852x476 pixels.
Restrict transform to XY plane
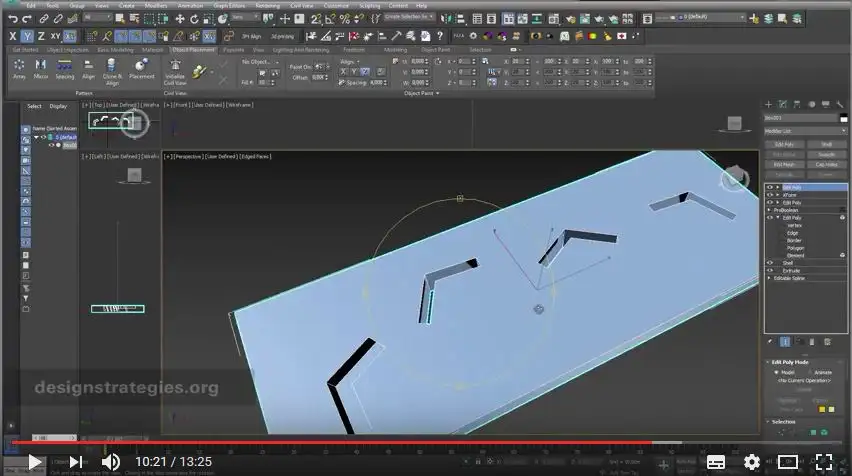click(x=55, y=36)
